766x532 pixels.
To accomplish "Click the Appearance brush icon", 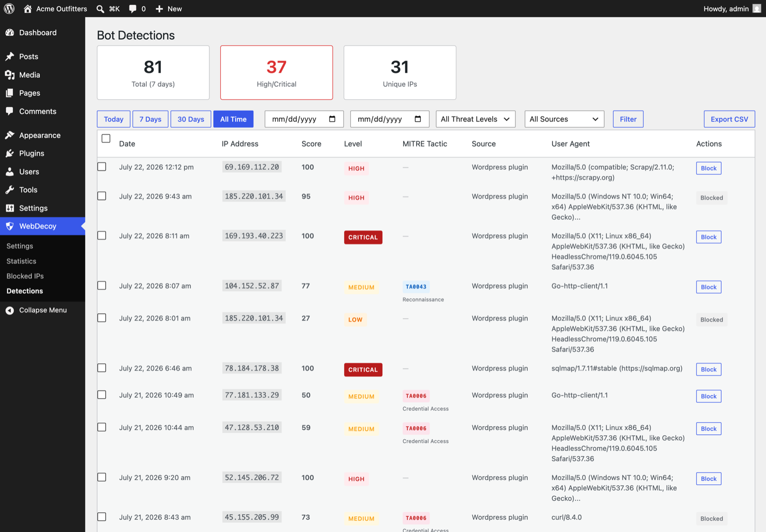I will pyautogui.click(x=9, y=135).
